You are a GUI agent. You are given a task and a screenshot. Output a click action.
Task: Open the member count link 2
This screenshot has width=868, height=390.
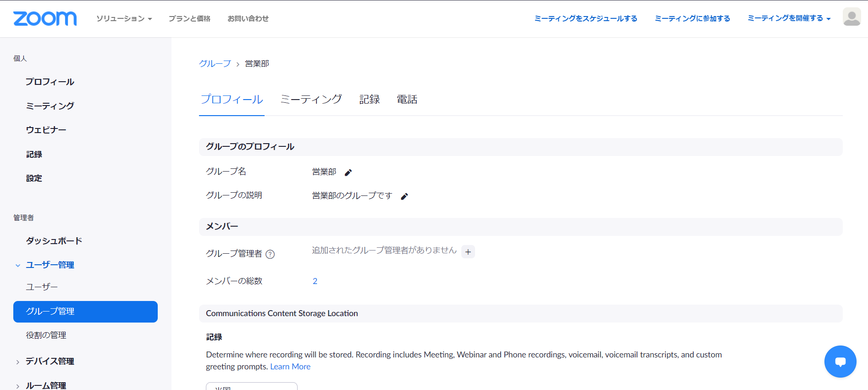pos(315,281)
